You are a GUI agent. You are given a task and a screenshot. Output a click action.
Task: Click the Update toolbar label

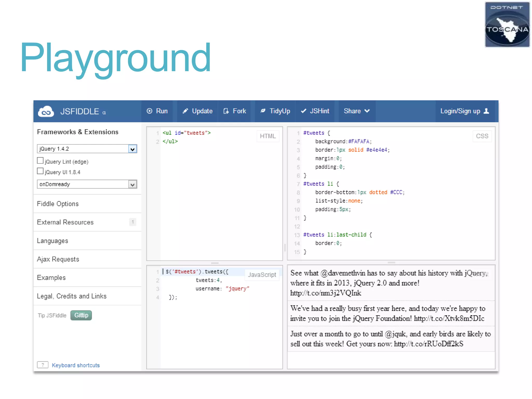click(x=202, y=111)
